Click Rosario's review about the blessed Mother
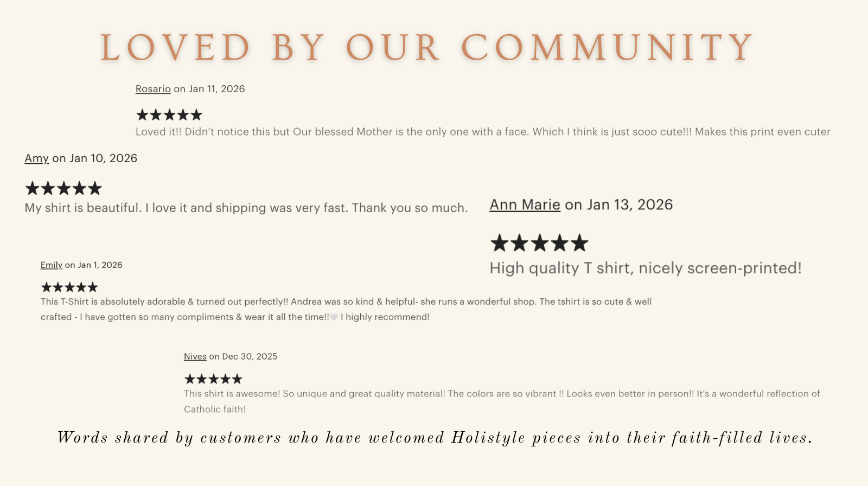This screenshot has width=868, height=486. click(483, 132)
